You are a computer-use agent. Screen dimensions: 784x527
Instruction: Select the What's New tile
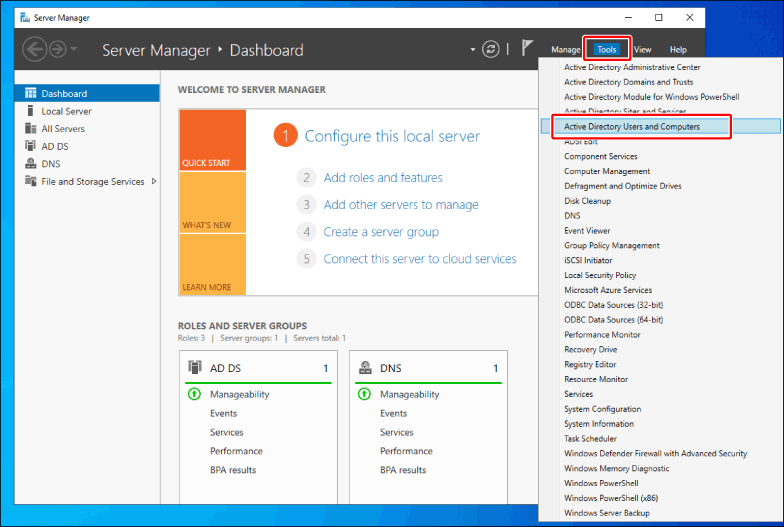click(212, 202)
